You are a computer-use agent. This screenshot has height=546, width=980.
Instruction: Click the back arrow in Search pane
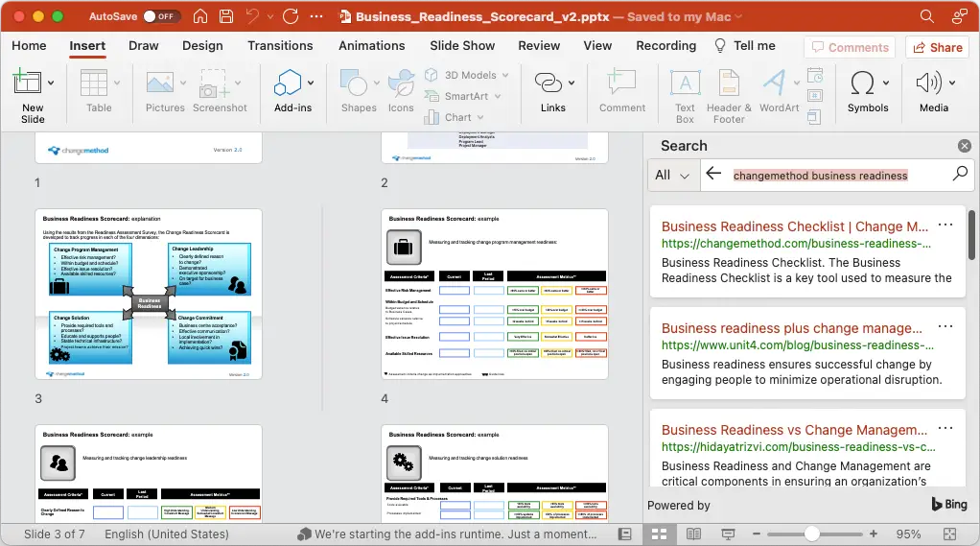[x=713, y=174]
